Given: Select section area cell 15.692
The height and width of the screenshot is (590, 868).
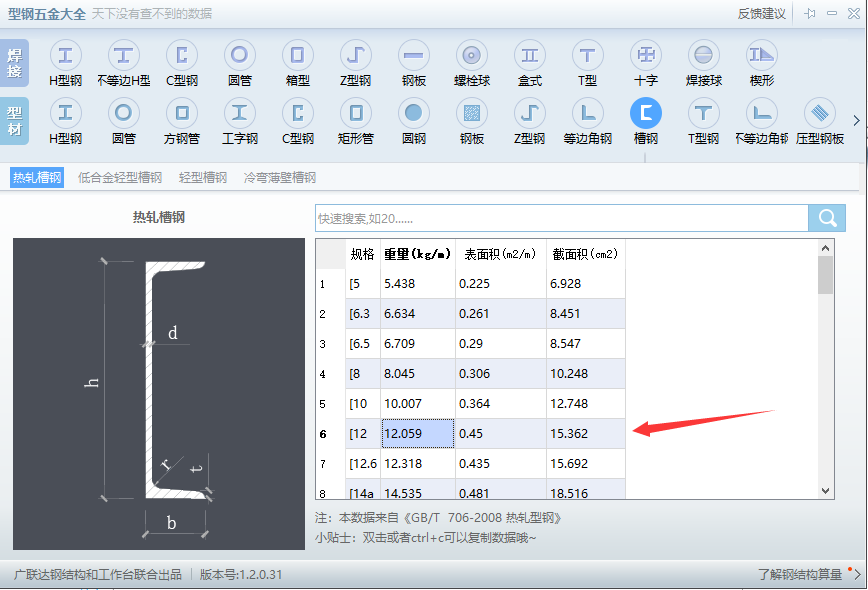Looking at the screenshot, I should tap(585, 463).
